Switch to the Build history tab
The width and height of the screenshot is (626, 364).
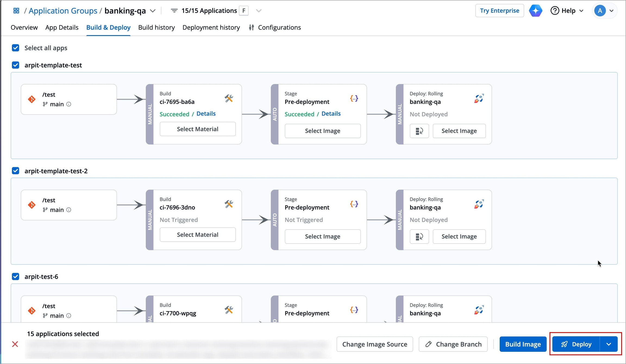[x=156, y=27]
